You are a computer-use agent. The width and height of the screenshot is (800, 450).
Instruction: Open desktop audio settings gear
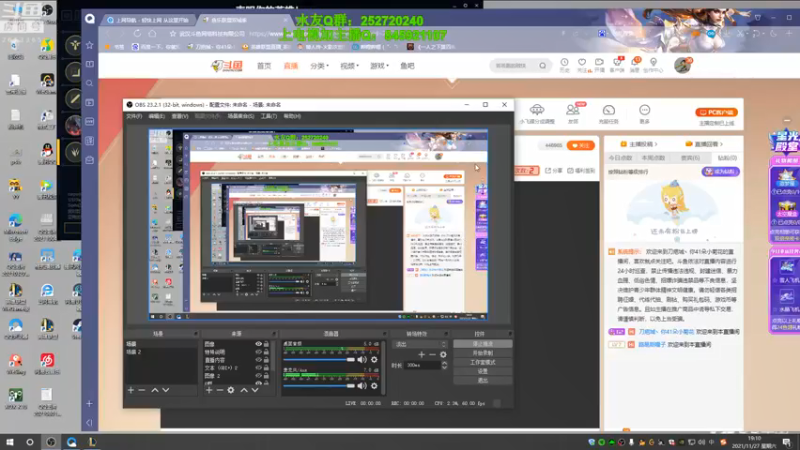374,360
